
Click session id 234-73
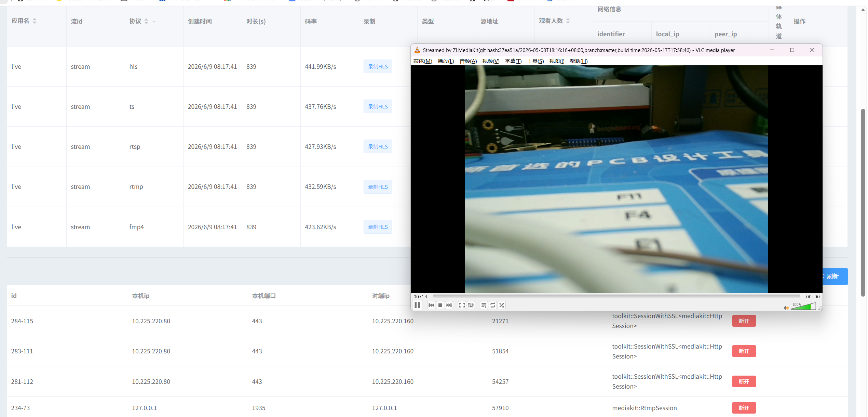(x=21, y=408)
